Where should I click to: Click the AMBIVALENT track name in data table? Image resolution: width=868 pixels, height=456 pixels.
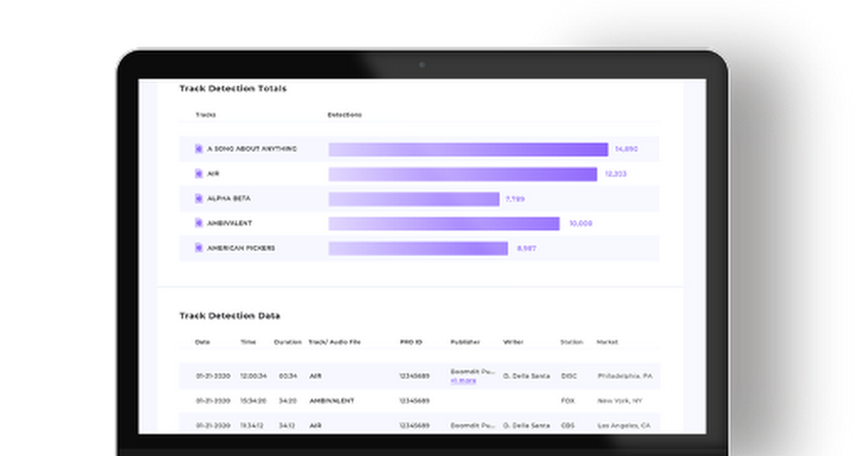[x=331, y=400]
